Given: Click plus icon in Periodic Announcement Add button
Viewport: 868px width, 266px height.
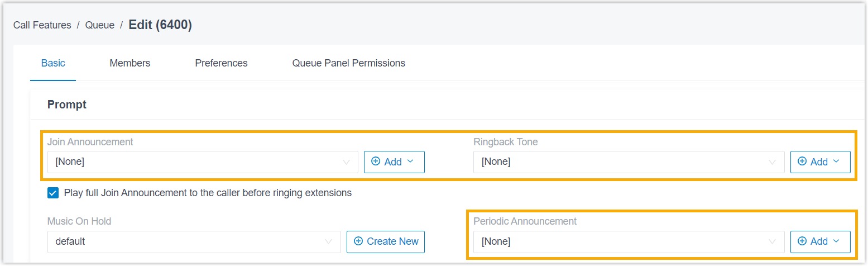Looking at the screenshot, I should [802, 241].
